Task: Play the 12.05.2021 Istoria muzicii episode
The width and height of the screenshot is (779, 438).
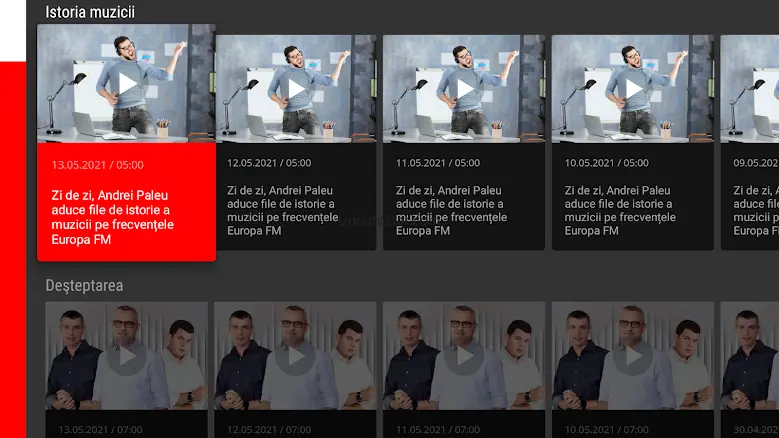Action: [x=297, y=89]
